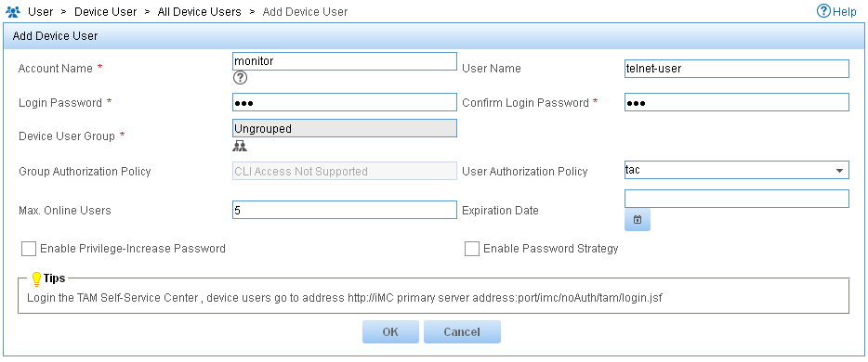The image size is (868, 362).
Task: Click the Help icon at top right
Action: [x=823, y=11]
